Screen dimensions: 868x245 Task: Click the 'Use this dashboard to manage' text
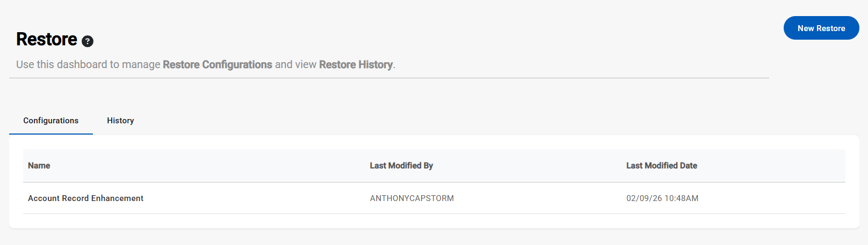pyautogui.click(x=88, y=65)
